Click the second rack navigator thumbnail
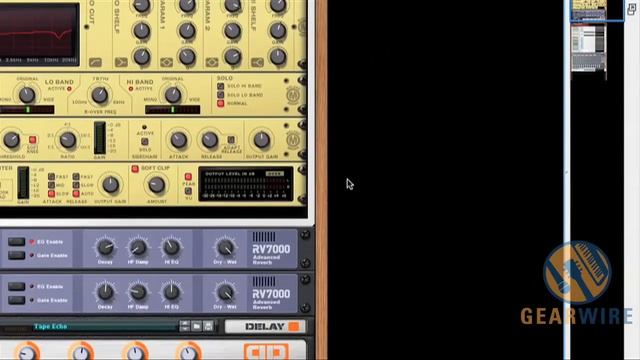Screen dimensions: 640x360 588,48
